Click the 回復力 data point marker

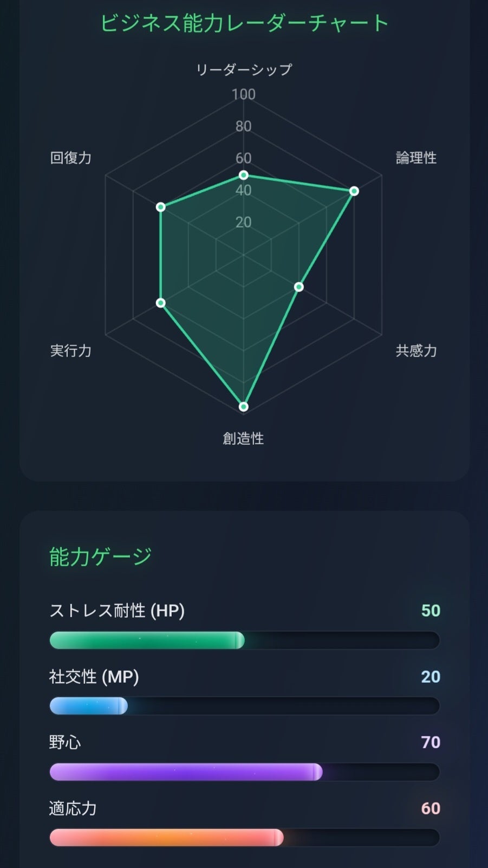(x=161, y=207)
